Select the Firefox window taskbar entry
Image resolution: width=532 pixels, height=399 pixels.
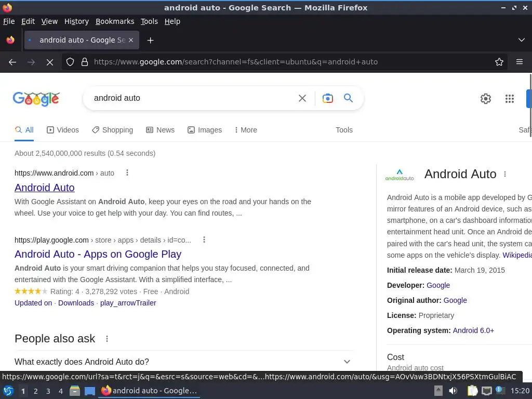[149, 391]
